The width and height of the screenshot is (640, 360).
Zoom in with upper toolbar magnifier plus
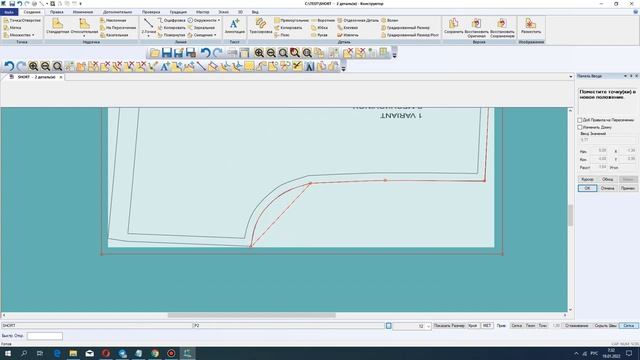point(259,53)
